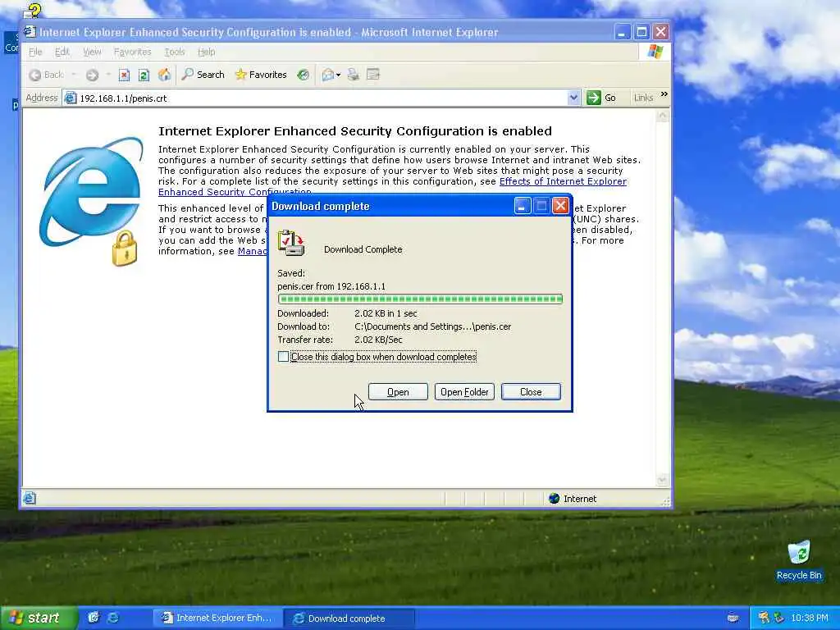The height and width of the screenshot is (630, 840).
Task: Click the Go button
Action: pos(601,98)
